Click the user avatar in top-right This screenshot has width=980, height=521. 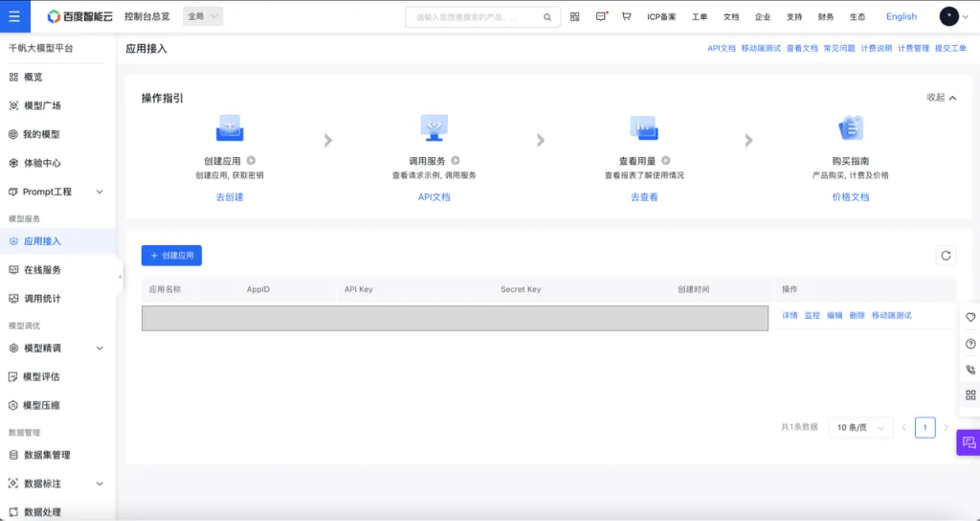click(948, 16)
